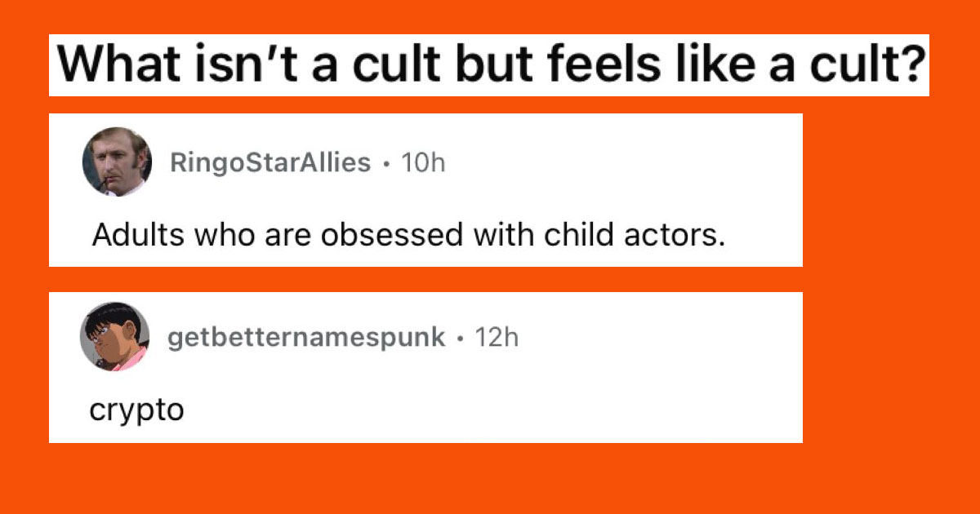Click the 'Adults who are obsessed' comment text
The width and height of the screenshot is (980, 514).
408,235
